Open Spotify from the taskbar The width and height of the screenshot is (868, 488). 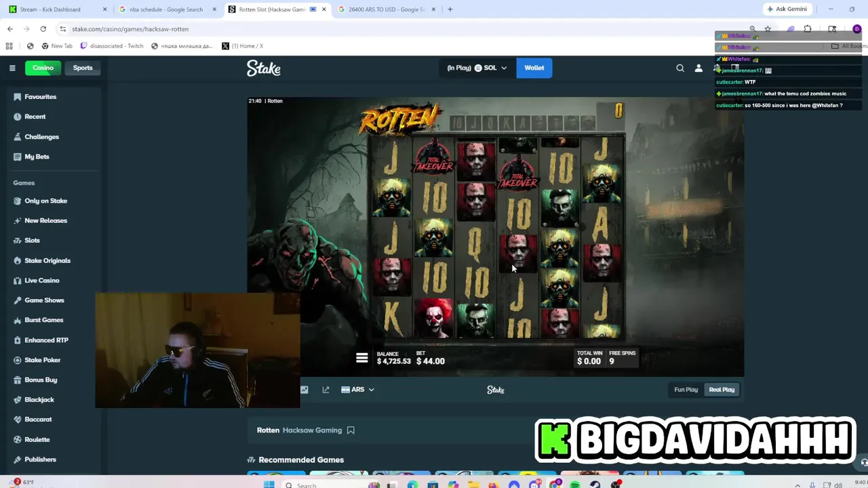point(575,484)
